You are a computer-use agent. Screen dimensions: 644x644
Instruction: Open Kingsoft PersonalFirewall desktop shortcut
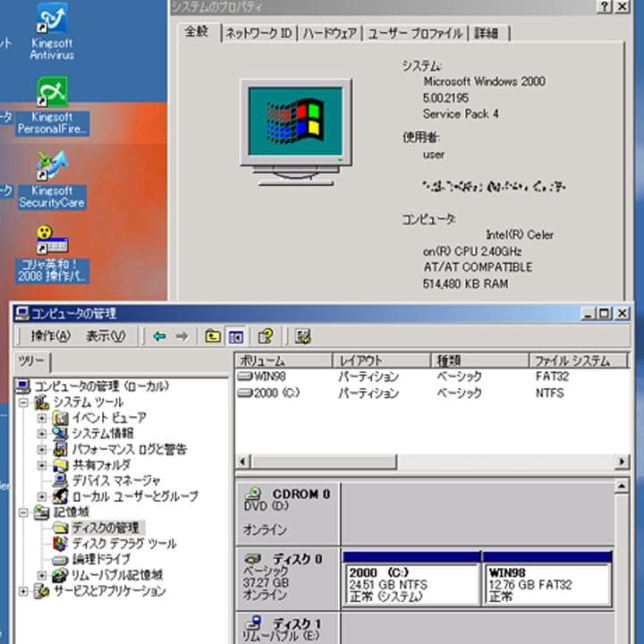click(x=52, y=106)
